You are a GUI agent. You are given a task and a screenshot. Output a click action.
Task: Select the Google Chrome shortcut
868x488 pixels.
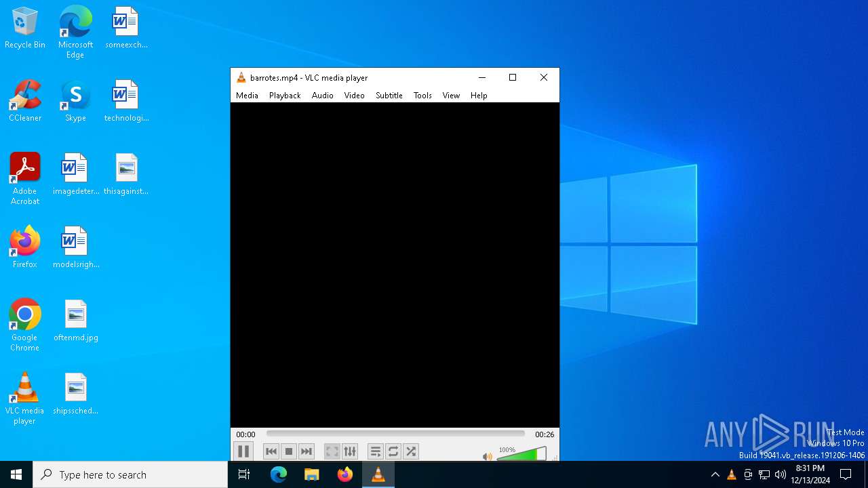pyautogui.click(x=25, y=325)
